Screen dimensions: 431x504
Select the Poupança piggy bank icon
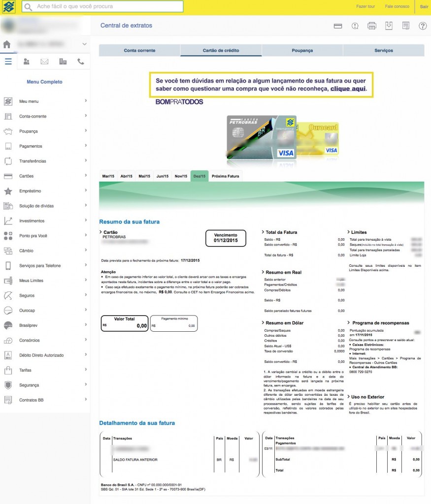[x=8, y=131]
